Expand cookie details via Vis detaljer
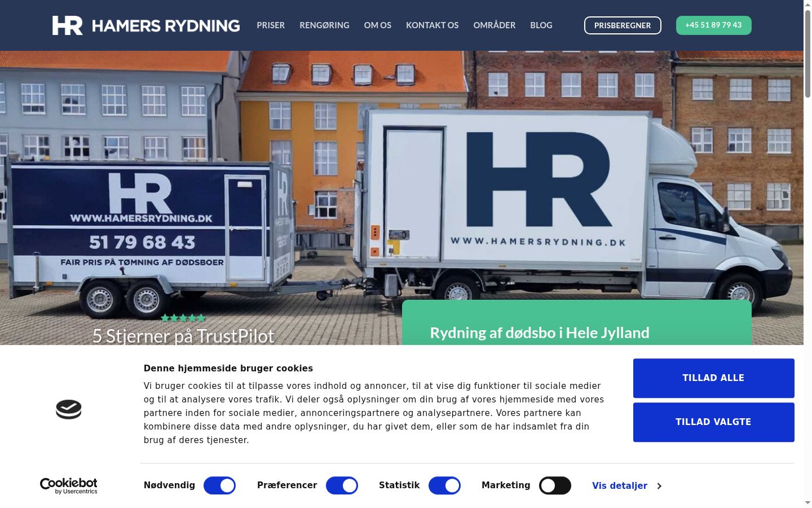812x508 pixels. coord(626,485)
